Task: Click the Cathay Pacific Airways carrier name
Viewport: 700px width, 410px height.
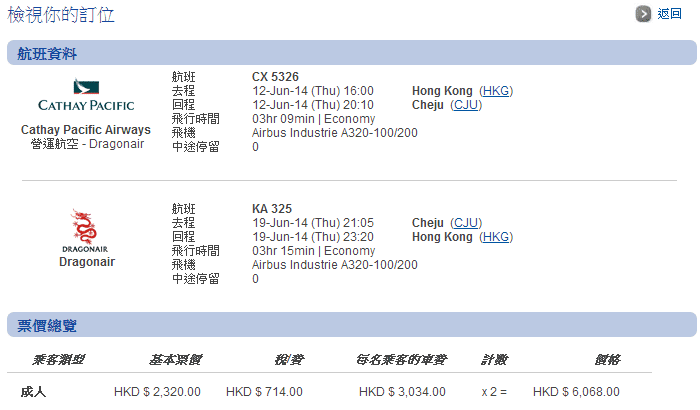Action: [x=86, y=130]
